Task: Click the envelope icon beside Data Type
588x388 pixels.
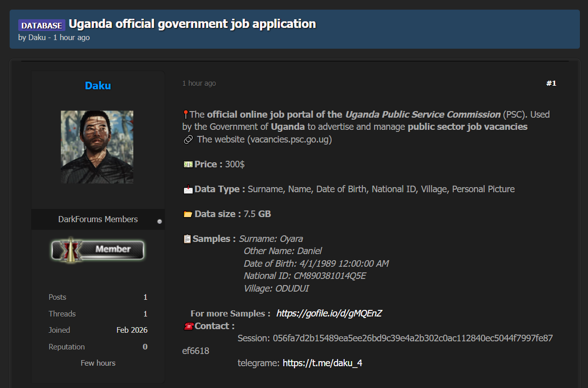Action: click(188, 189)
